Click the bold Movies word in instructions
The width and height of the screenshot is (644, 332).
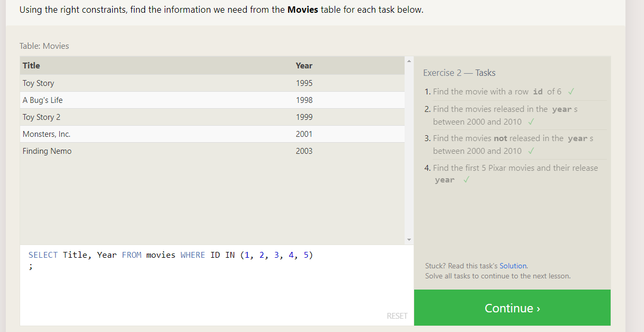click(303, 10)
